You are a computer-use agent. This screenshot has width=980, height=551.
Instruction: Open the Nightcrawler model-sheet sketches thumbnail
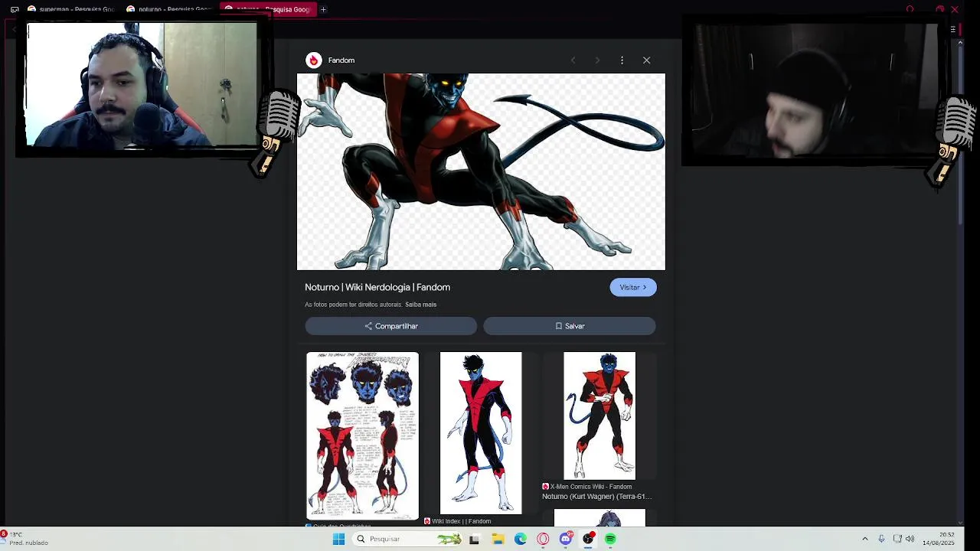tap(362, 435)
